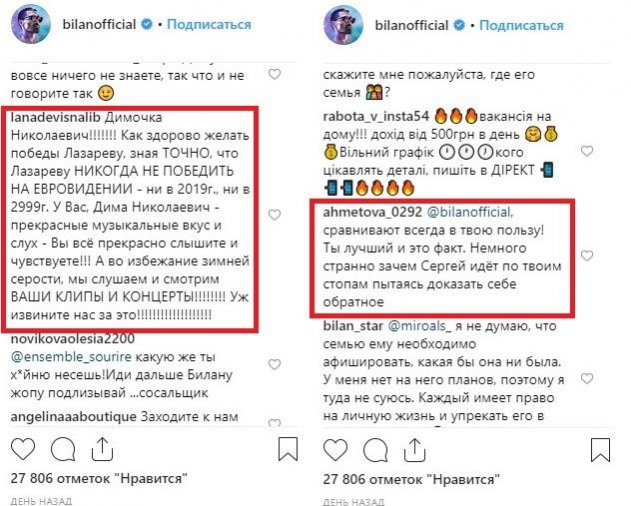Image resolution: width=631 pixels, height=506 pixels.
Task: Toggle bookmark save on left post
Action: click(x=285, y=445)
